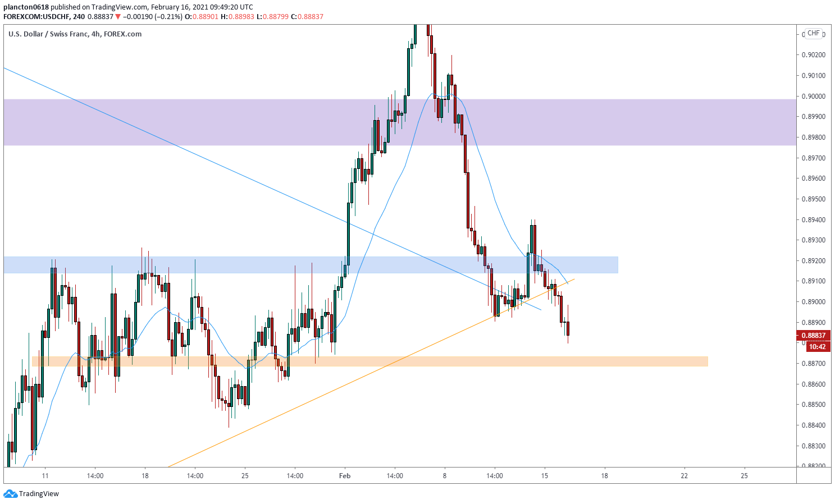Click the 0.88500 price axis label
This screenshot has height=504, width=835.
tap(814, 405)
